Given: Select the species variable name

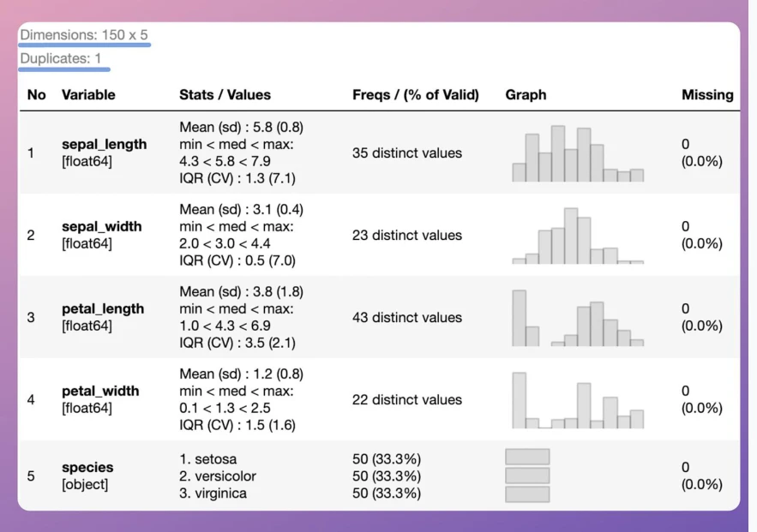Looking at the screenshot, I should pyautogui.click(x=87, y=468).
